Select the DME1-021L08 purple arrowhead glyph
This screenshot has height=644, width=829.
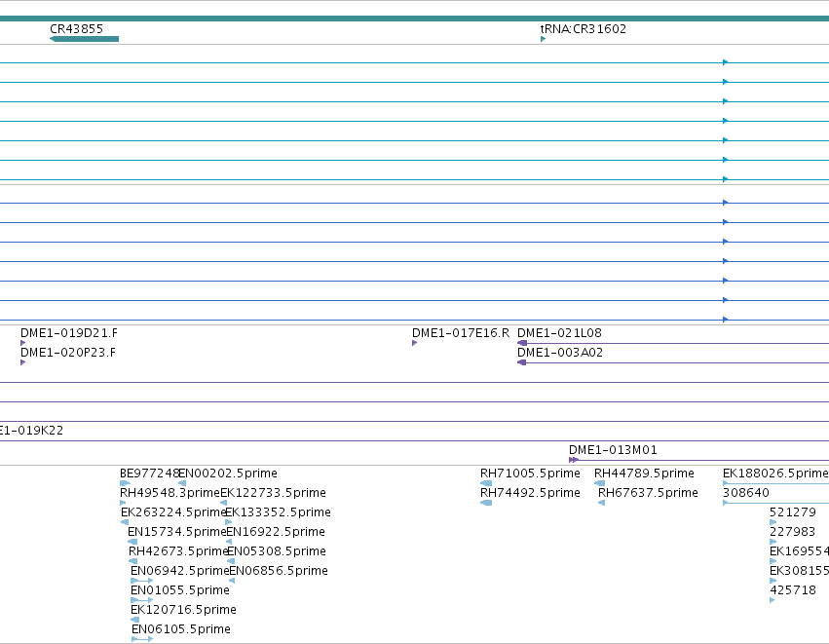[x=522, y=343]
